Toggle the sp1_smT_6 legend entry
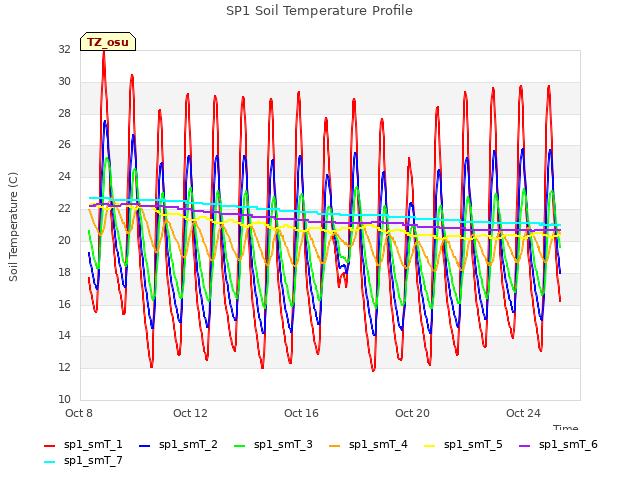Viewport: 640px width, 480px height. (559, 444)
